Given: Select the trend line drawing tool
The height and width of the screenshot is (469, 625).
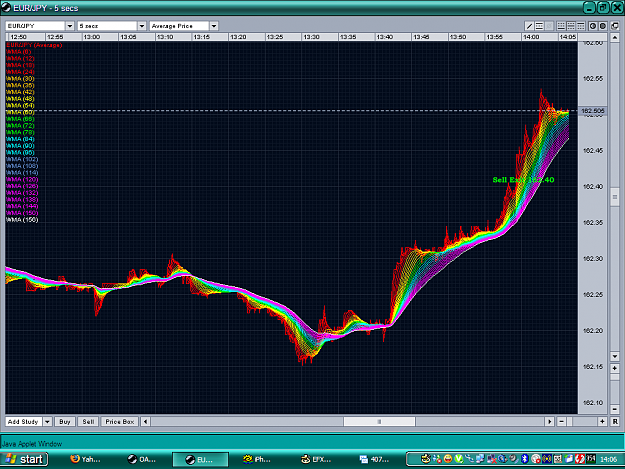Looking at the screenshot, I should 529,26.
